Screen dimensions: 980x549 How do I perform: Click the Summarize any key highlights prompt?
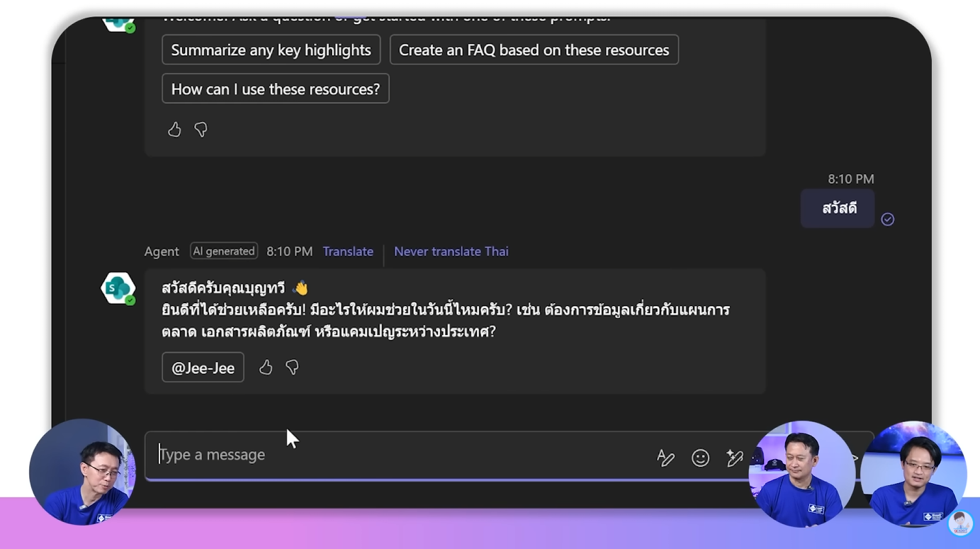(x=271, y=50)
